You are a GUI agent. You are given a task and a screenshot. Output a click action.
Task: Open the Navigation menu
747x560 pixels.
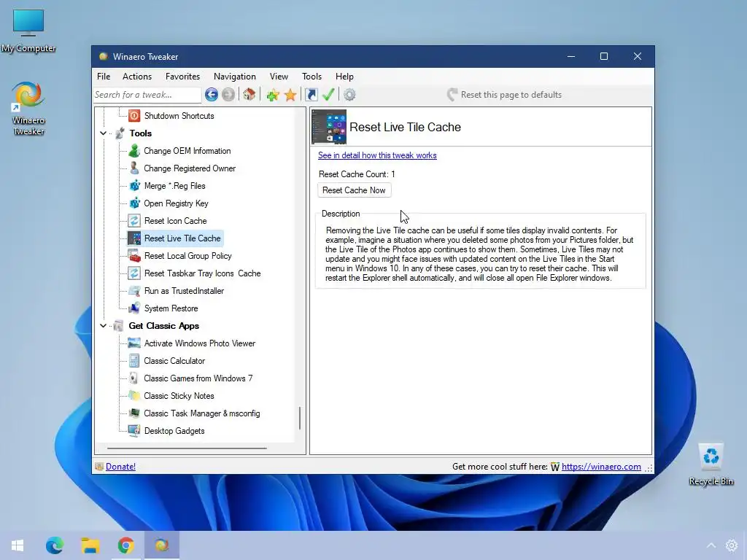point(234,77)
